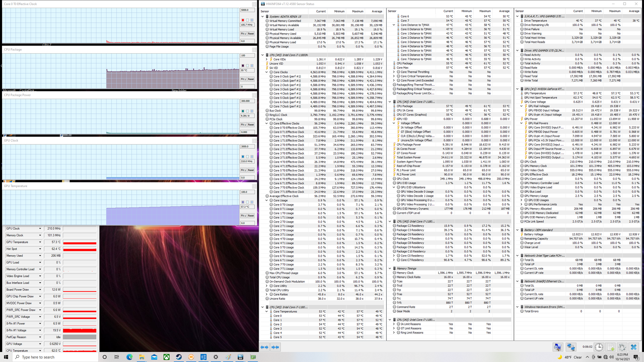Click Fit y in GPU Temperature graph
Screen dimensions: 644x362
click(244, 216)
